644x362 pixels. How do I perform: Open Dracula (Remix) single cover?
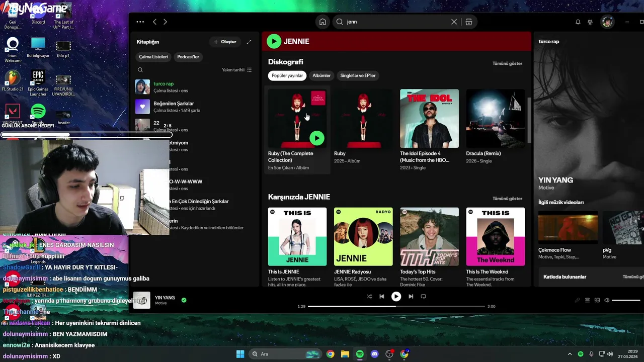(496, 119)
